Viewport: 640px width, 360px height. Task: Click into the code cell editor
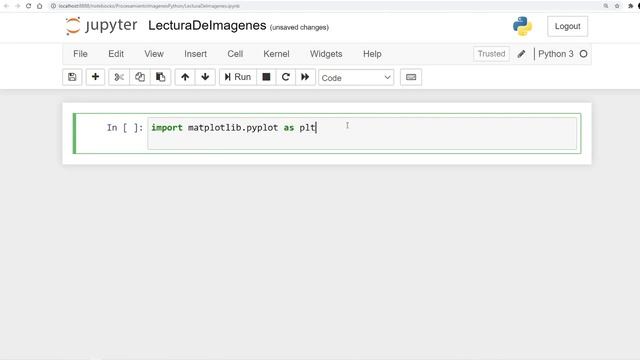point(362,133)
